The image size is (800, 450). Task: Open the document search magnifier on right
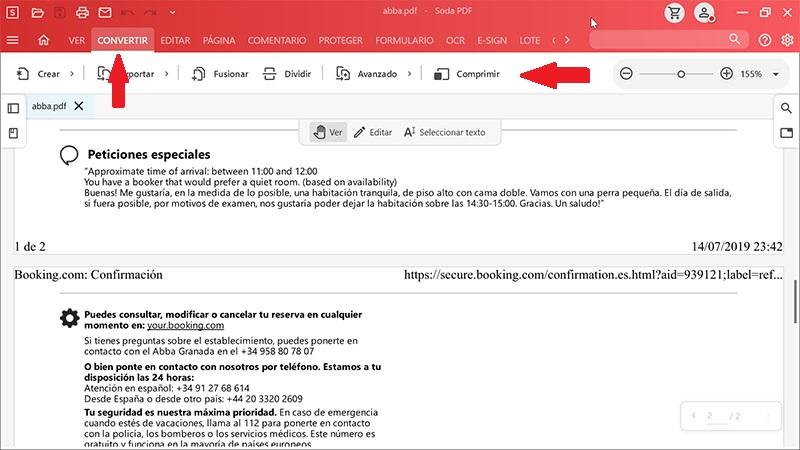(x=786, y=108)
